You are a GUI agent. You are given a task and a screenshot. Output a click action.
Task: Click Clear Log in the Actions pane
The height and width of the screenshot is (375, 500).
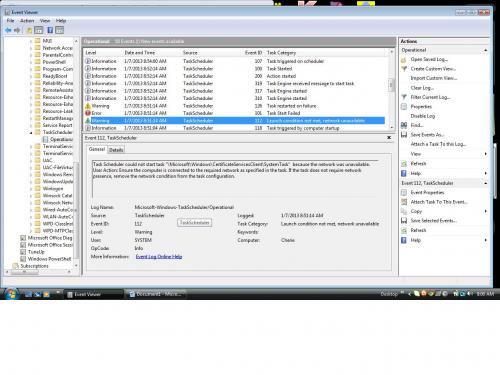(x=422, y=88)
